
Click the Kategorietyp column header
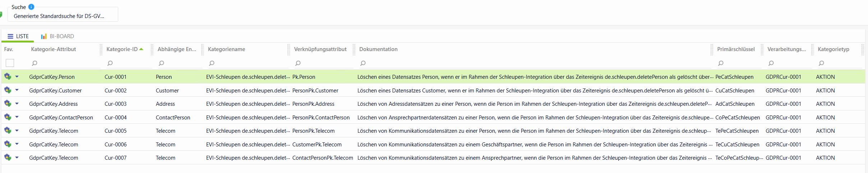(834, 49)
